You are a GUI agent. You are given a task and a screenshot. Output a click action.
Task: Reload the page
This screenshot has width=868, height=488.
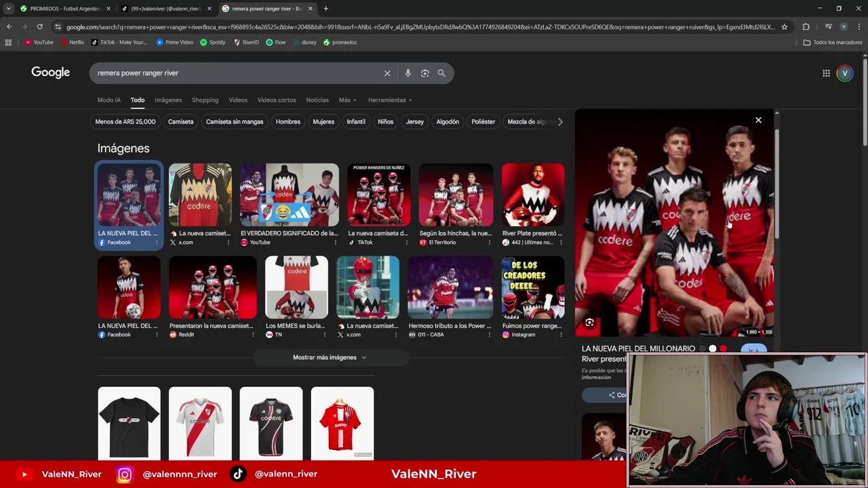(39, 26)
